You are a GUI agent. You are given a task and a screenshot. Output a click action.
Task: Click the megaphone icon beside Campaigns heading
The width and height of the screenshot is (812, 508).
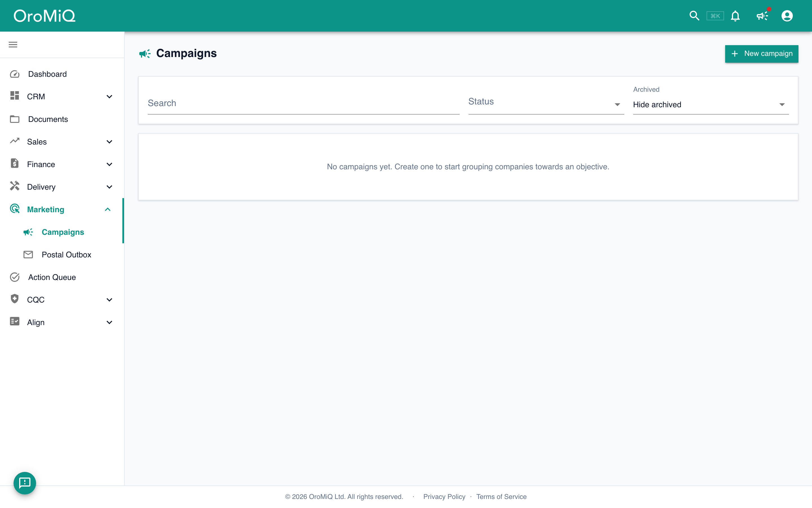click(145, 53)
